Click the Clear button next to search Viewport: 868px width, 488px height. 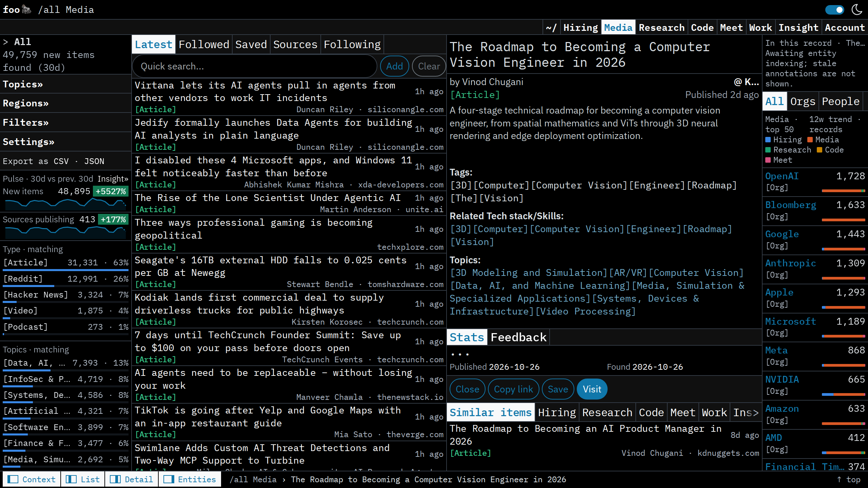429,66
